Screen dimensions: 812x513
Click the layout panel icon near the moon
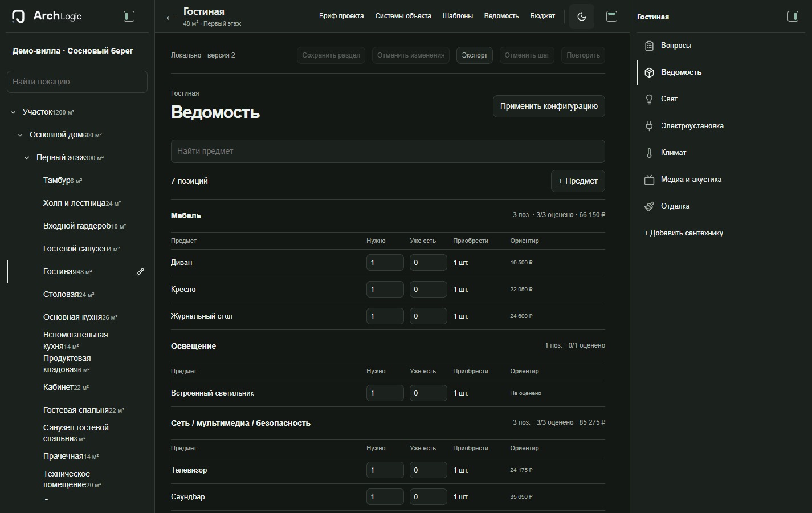click(x=611, y=17)
